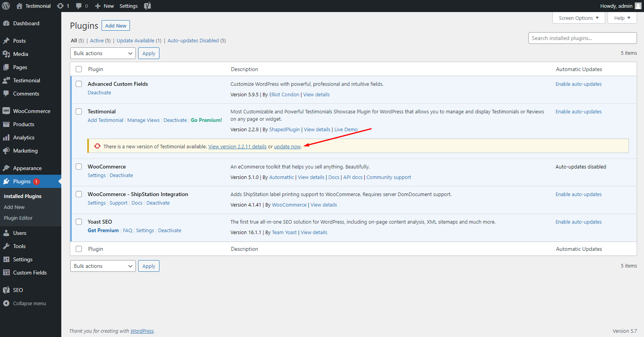Check the Advanced Custom Fields plugin checkbox
This screenshot has width=644, height=337.
79,84
